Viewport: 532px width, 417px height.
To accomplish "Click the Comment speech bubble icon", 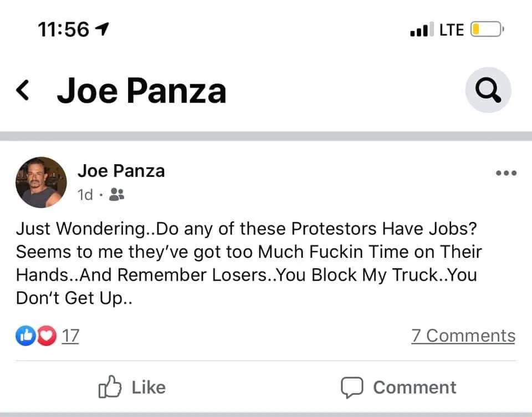I will pyautogui.click(x=351, y=387).
